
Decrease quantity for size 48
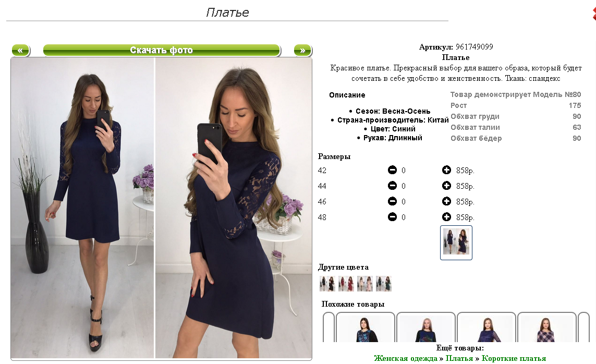click(x=392, y=216)
